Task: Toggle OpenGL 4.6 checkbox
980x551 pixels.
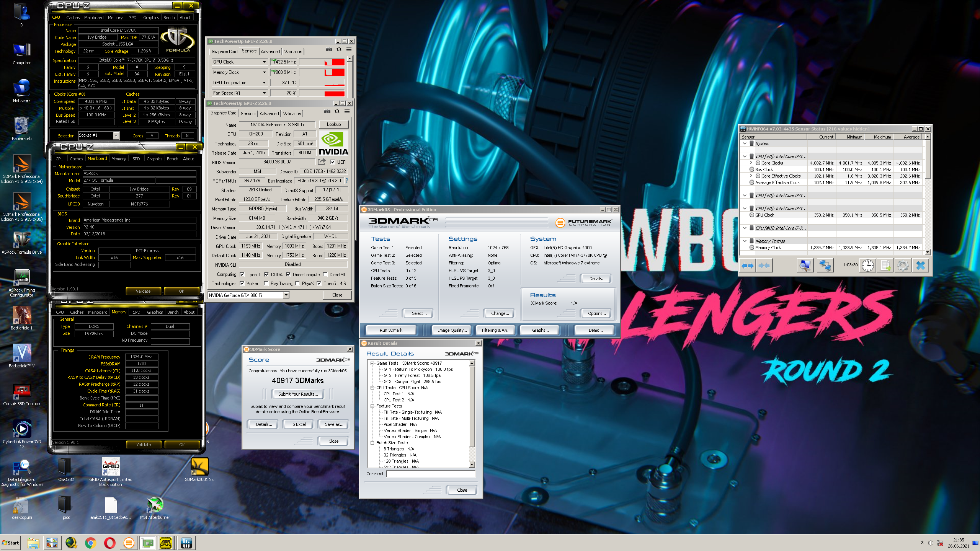Action: coord(319,284)
